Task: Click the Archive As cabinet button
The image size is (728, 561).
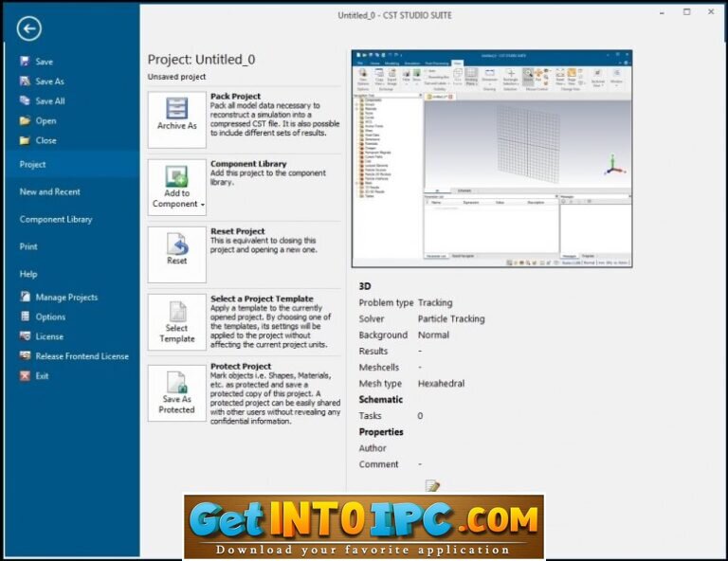Action: [177, 119]
